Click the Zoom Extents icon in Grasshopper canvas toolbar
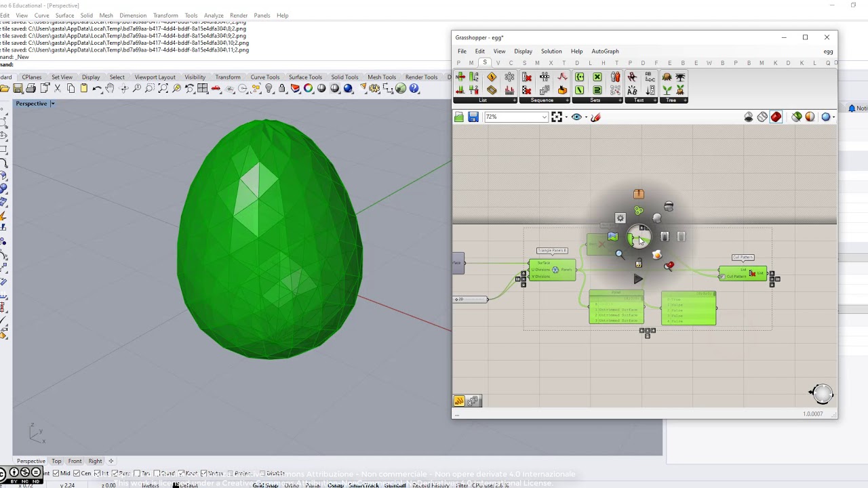Screen dimensions: 868x488 tap(557, 117)
